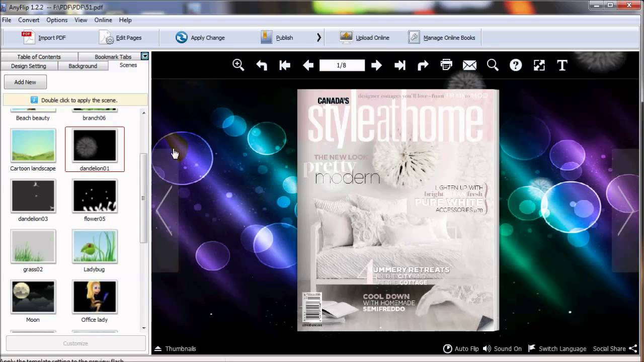Image resolution: width=644 pixels, height=362 pixels.
Task: Jump to the last page
Action: (400, 65)
